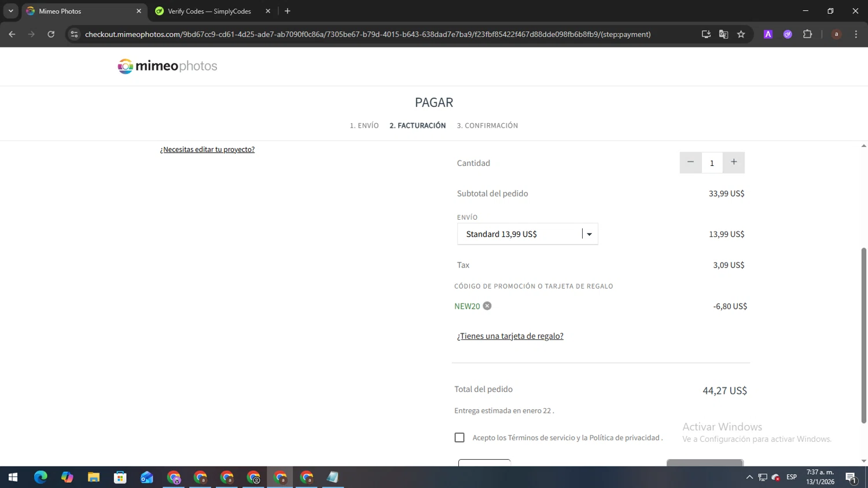Screen dimensions: 868x488
Task: Go to the 1. ENVÍO step
Action: pyautogui.click(x=364, y=125)
